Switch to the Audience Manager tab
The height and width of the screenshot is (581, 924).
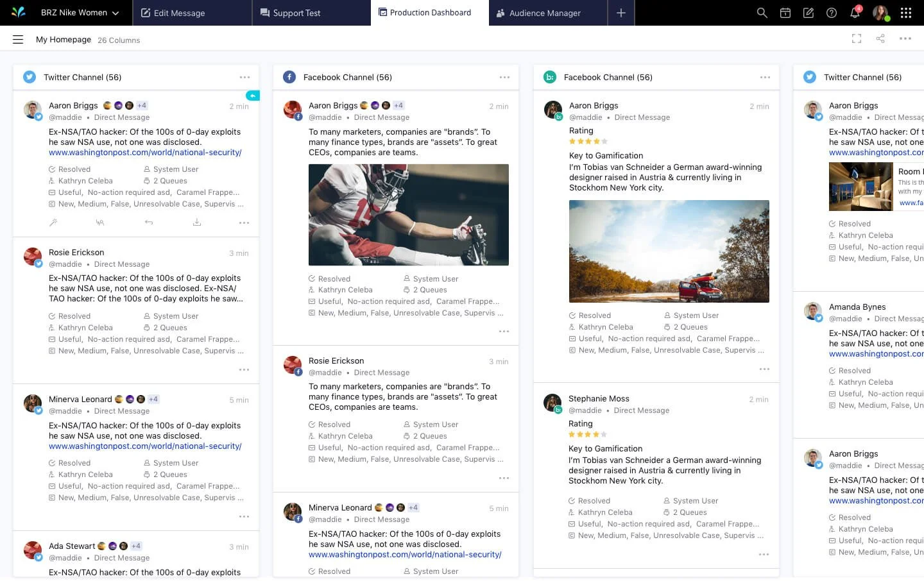(x=547, y=12)
